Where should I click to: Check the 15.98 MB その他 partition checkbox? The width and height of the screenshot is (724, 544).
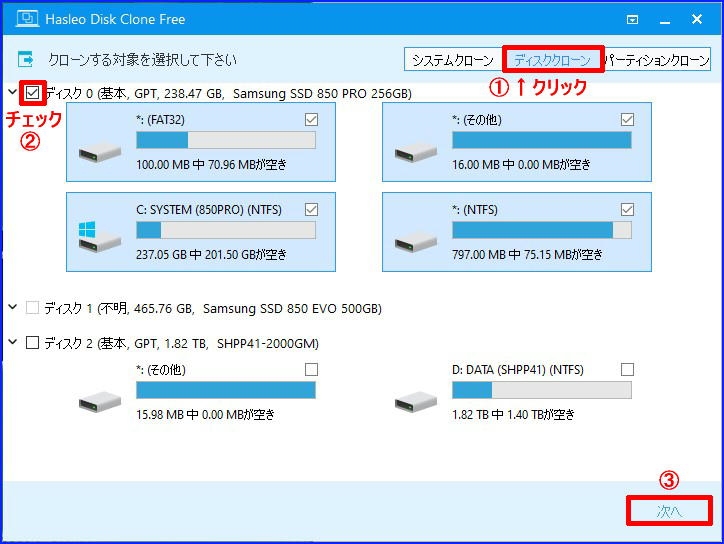tap(311, 369)
